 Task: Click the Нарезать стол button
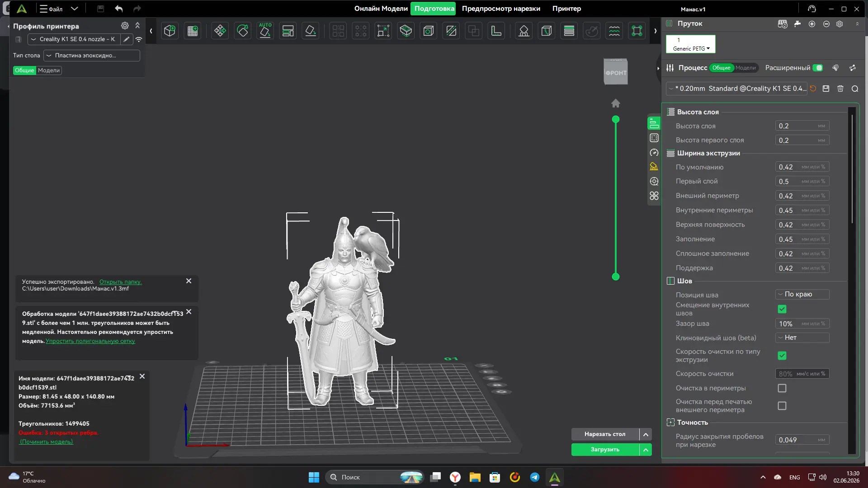605,434
